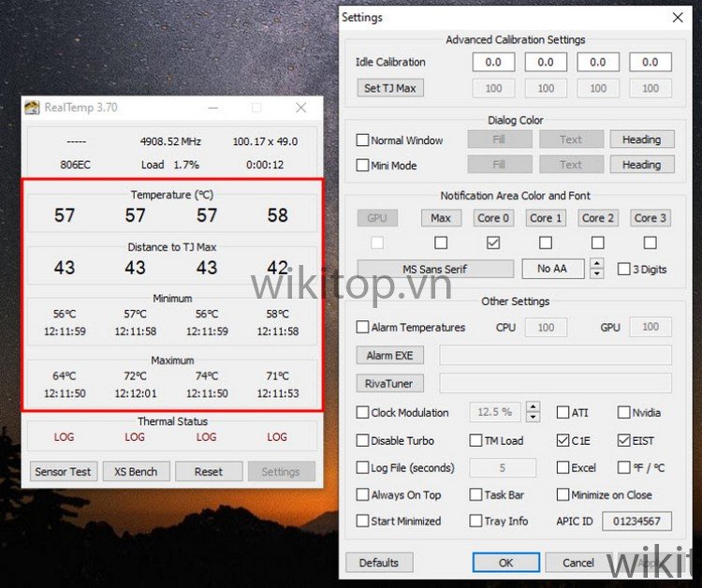
Task: Uncheck the Core 0 notification checkbox
Action: click(493, 243)
